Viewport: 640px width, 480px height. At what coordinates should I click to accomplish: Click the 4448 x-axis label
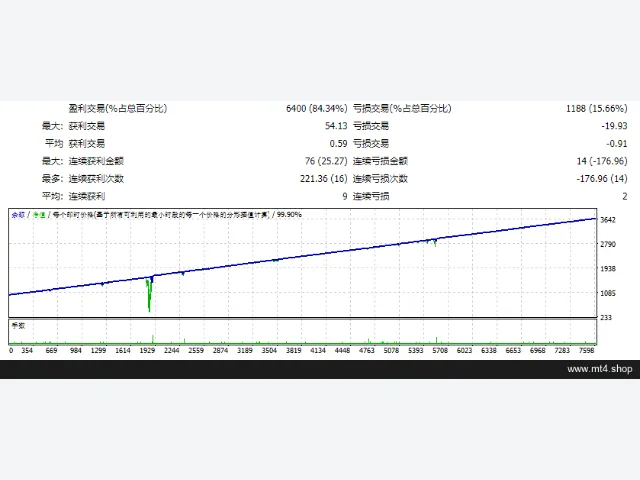click(x=342, y=350)
